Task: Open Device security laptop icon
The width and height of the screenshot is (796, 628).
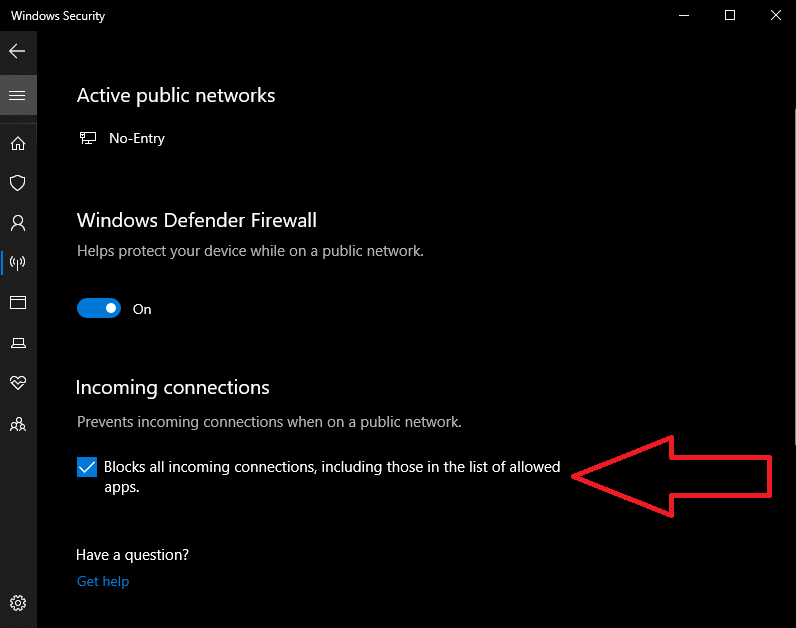Action: tap(17, 343)
